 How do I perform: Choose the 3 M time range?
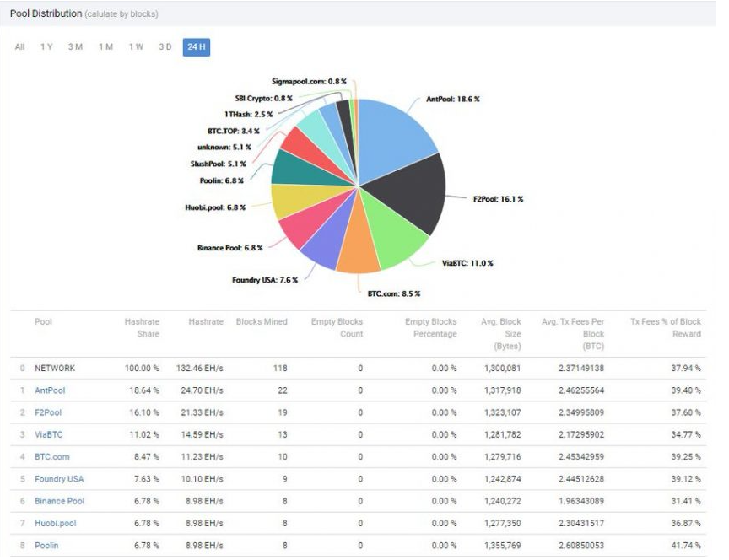(x=75, y=47)
